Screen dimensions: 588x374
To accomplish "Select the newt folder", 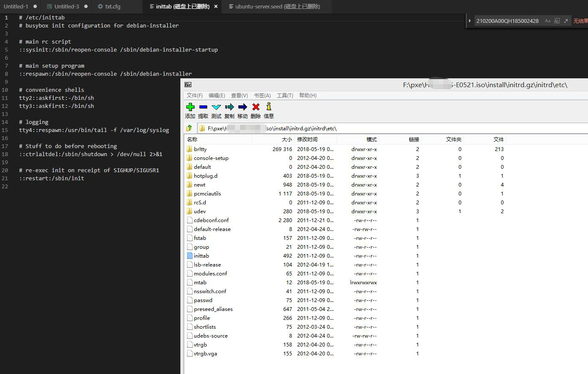I will [x=199, y=184].
